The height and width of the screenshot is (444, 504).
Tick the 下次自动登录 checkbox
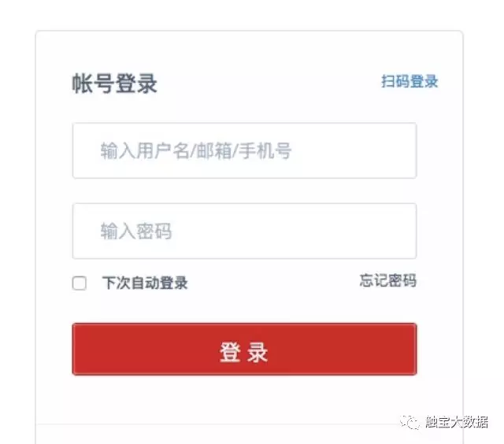pyautogui.click(x=80, y=283)
